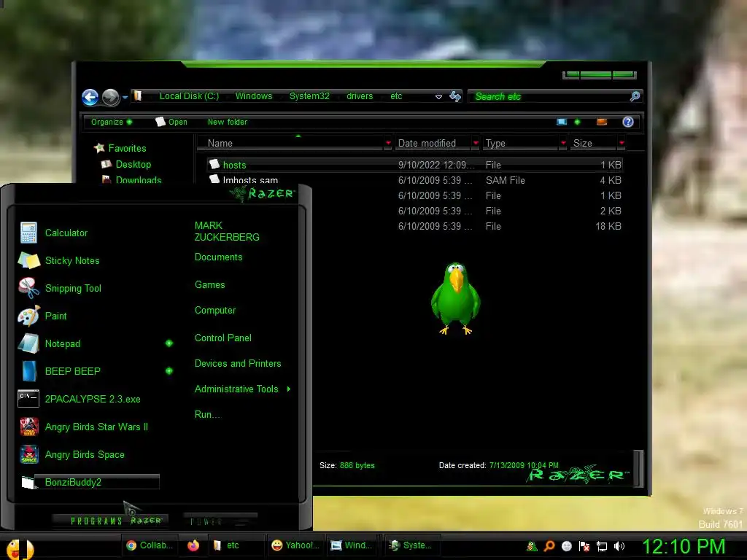
Task: Open Paint from the Start menu
Action: click(x=55, y=316)
